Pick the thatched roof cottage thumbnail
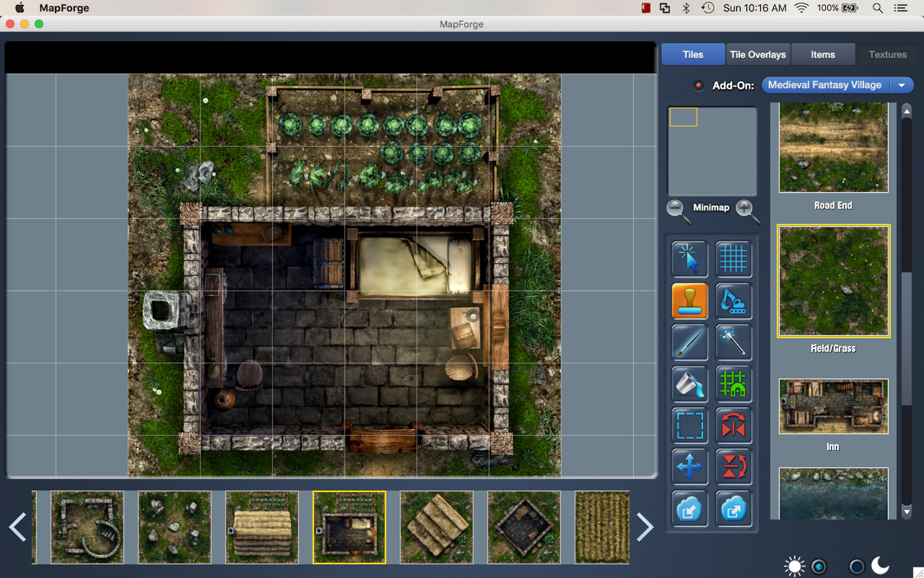The image size is (924, 578). pyautogui.click(x=262, y=527)
